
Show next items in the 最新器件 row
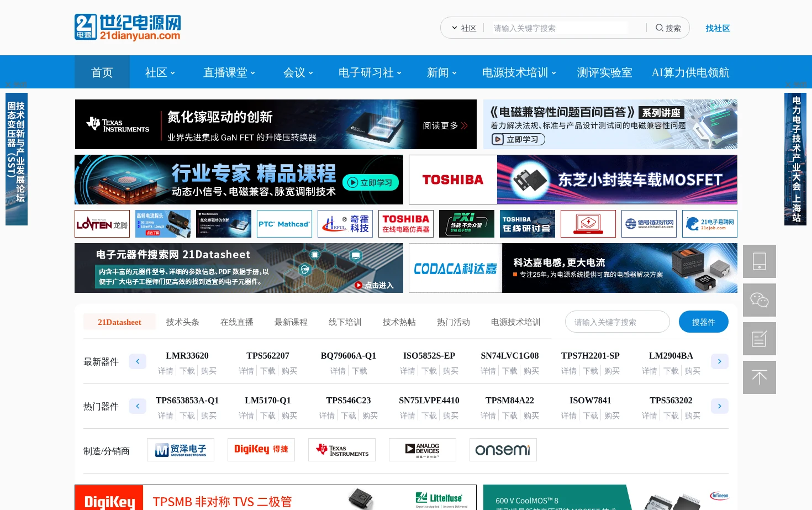click(x=720, y=361)
